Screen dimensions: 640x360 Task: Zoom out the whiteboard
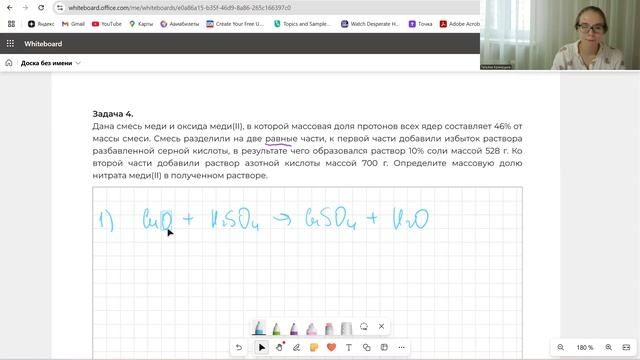pyautogui.click(x=561, y=347)
